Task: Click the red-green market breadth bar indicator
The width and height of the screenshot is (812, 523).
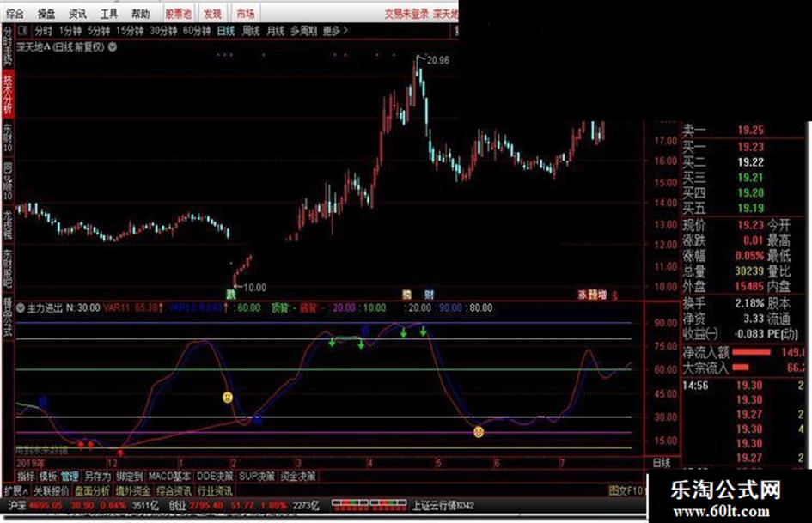Action: pos(369,505)
